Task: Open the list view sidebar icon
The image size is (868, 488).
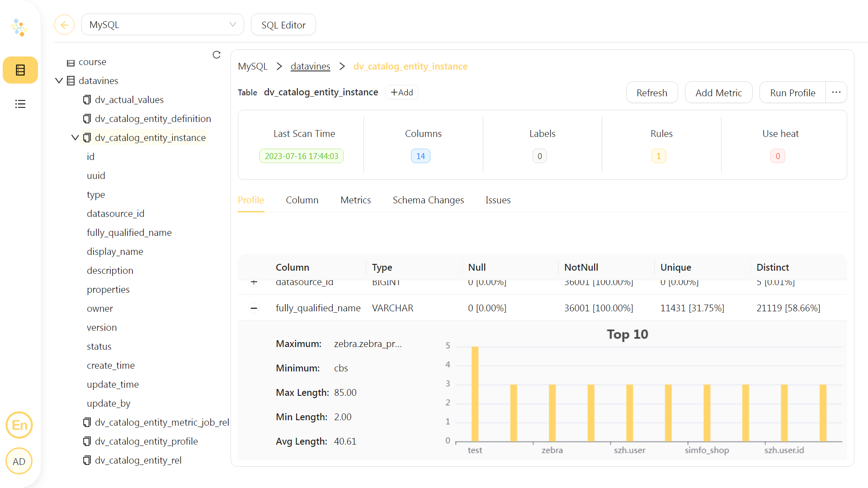Action: point(20,104)
